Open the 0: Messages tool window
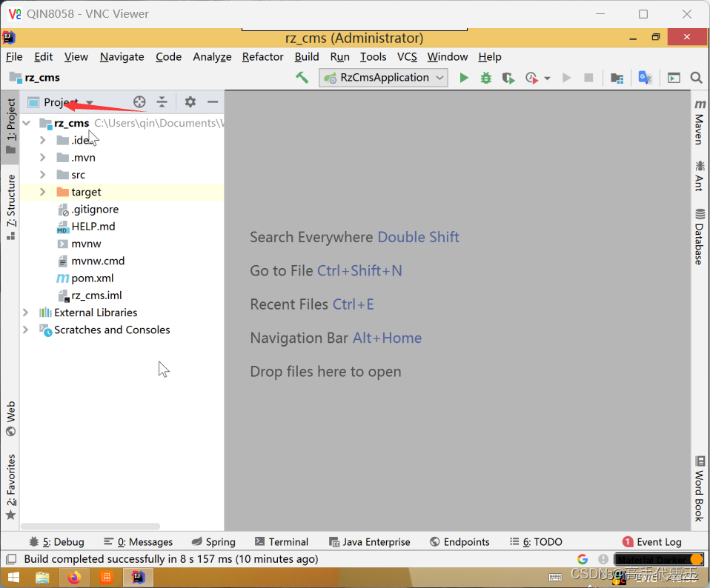This screenshot has height=588, width=710. (x=138, y=542)
